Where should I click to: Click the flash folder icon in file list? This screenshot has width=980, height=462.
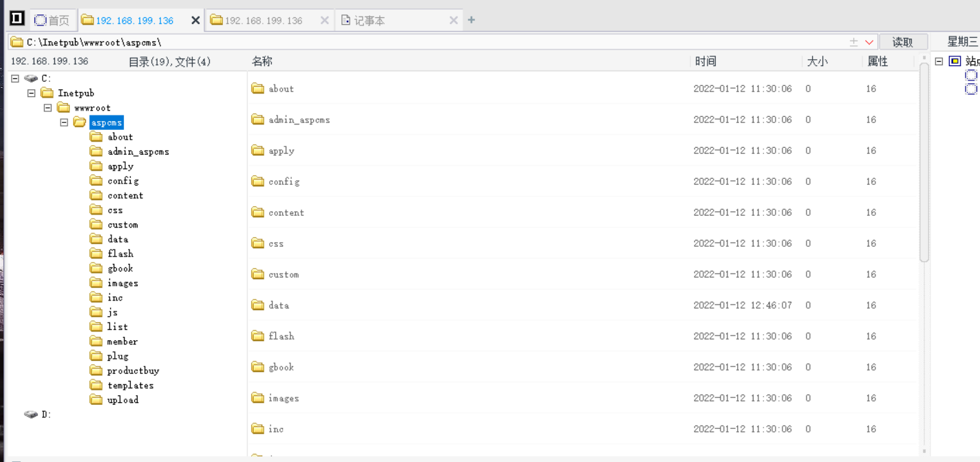[258, 335]
